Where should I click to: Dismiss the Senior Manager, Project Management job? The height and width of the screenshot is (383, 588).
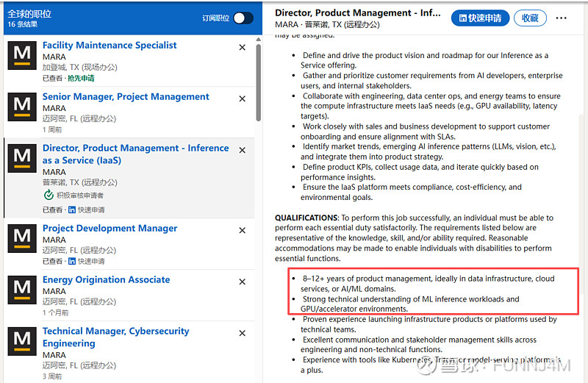coord(243,99)
